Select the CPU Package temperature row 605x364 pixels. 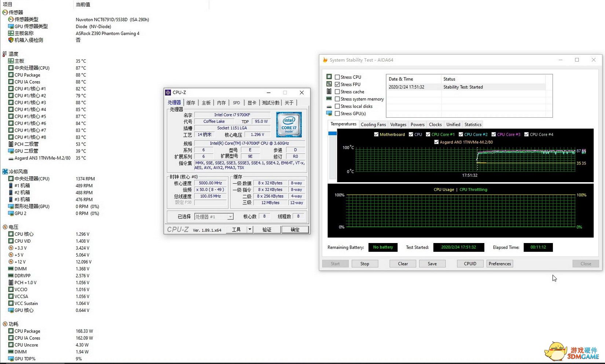tap(27, 75)
